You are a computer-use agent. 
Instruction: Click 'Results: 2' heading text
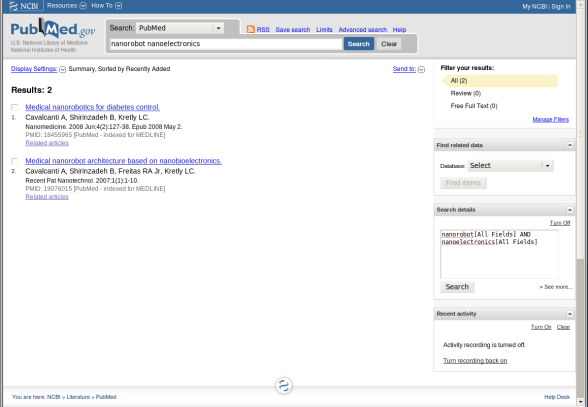(x=32, y=90)
